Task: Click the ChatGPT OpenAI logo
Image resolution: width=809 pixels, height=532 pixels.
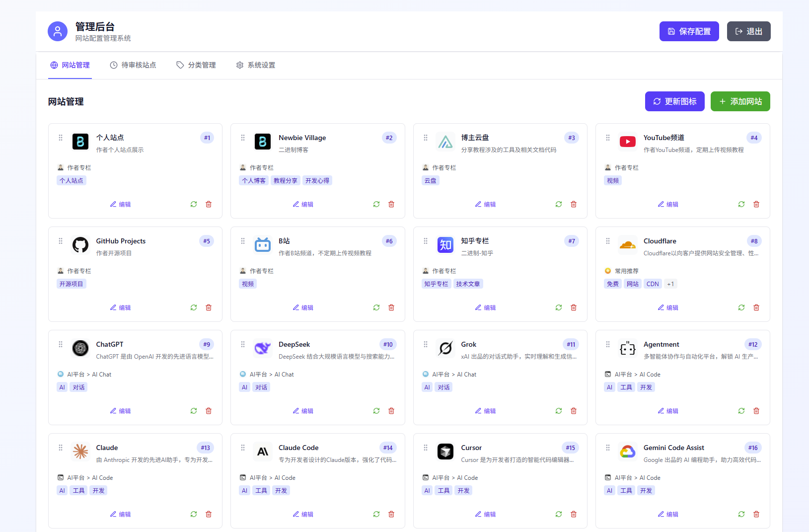Action: tap(80, 348)
